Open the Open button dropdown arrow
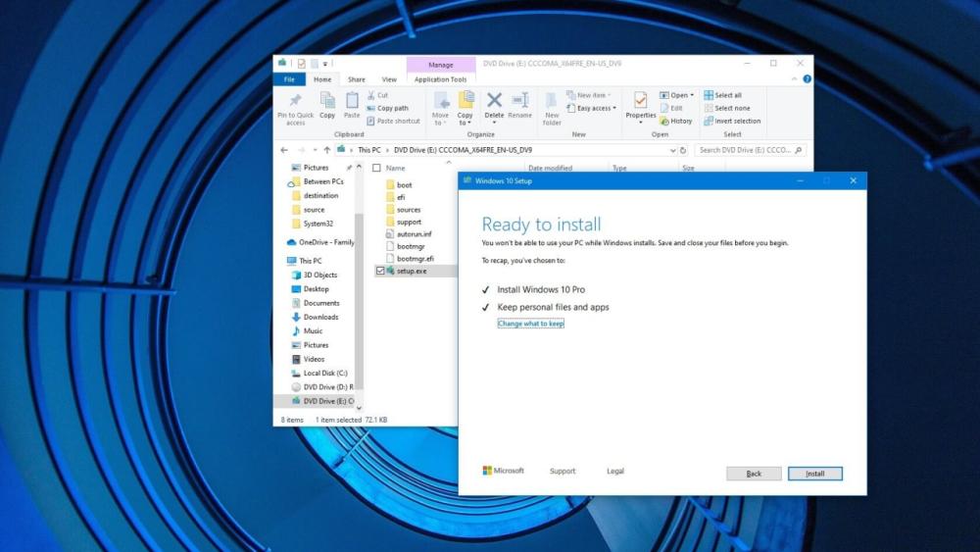Image resolution: width=980 pixels, height=552 pixels. (x=692, y=95)
